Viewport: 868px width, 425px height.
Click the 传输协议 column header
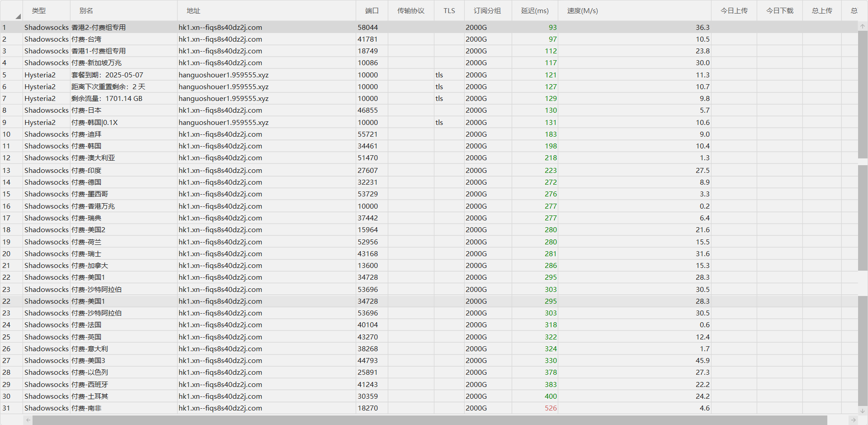(x=411, y=10)
